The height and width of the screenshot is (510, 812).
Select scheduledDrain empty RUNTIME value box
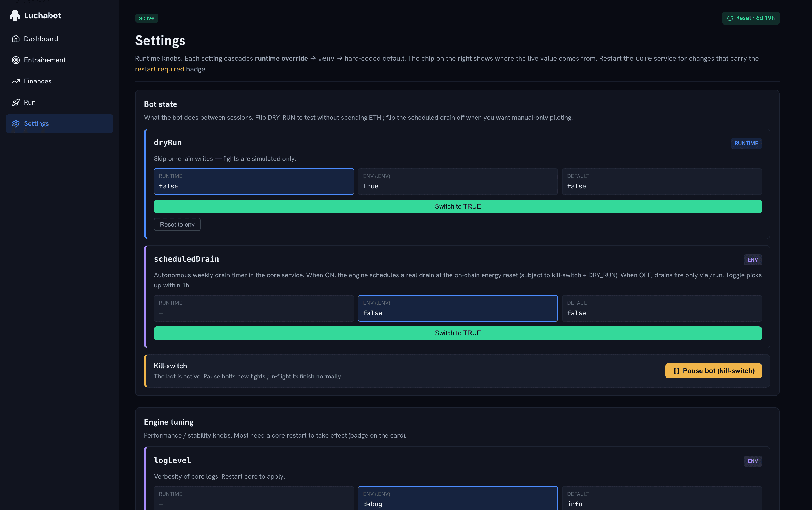[254, 308]
